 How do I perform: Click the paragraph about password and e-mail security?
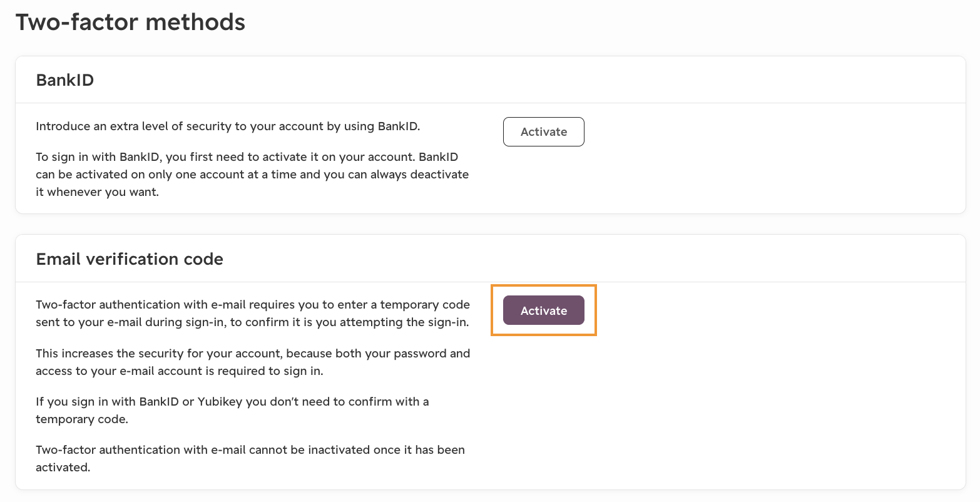pyautogui.click(x=252, y=362)
